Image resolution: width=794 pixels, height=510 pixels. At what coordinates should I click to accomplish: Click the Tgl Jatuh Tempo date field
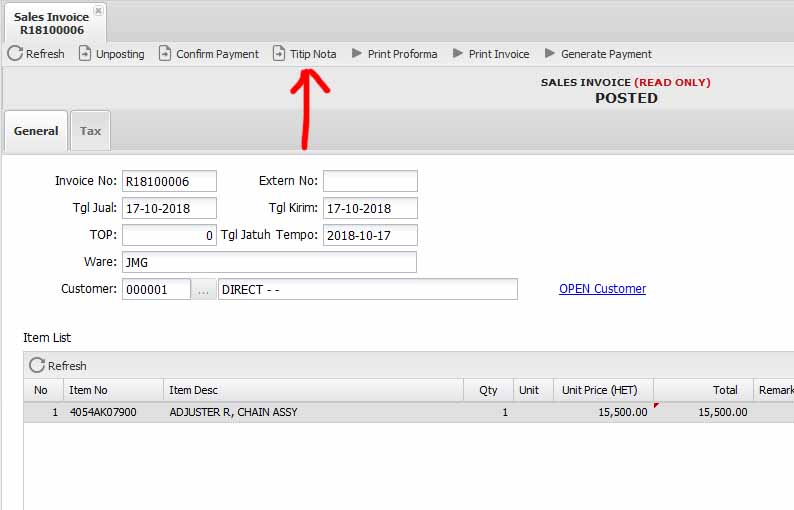369,235
